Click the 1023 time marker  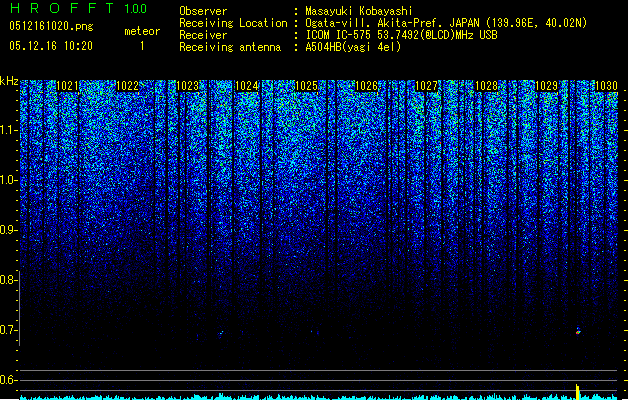click(x=187, y=86)
